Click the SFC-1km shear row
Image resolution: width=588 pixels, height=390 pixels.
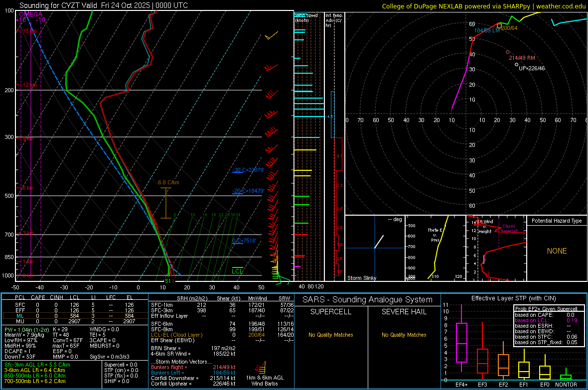222,305
